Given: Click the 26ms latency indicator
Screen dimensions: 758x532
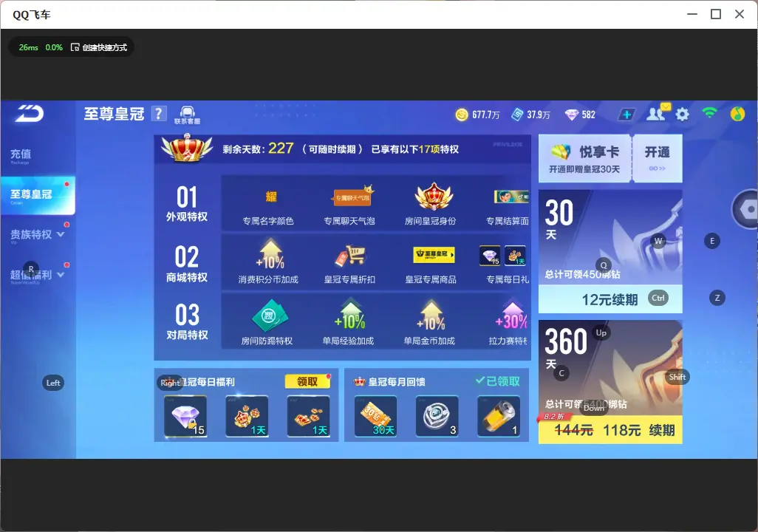Looking at the screenshot, I should pos(28,47).
